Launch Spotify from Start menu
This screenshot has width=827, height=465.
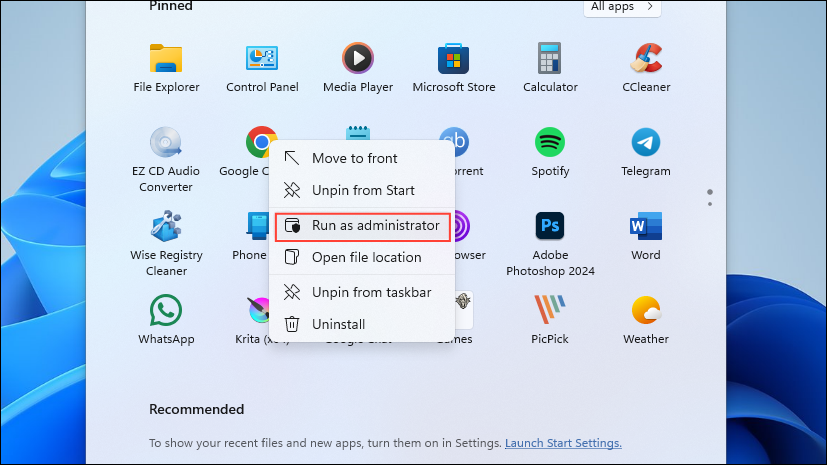[550, 142]
